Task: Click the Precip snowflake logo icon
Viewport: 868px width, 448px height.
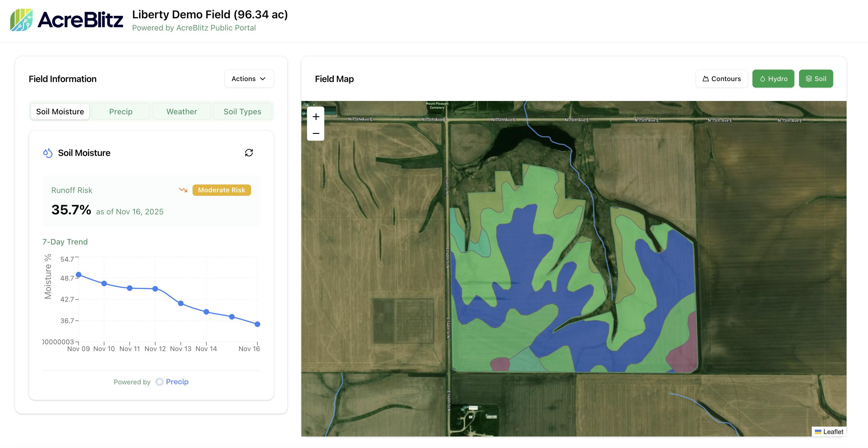Action: pyautogui.click(x=159, y=382)
